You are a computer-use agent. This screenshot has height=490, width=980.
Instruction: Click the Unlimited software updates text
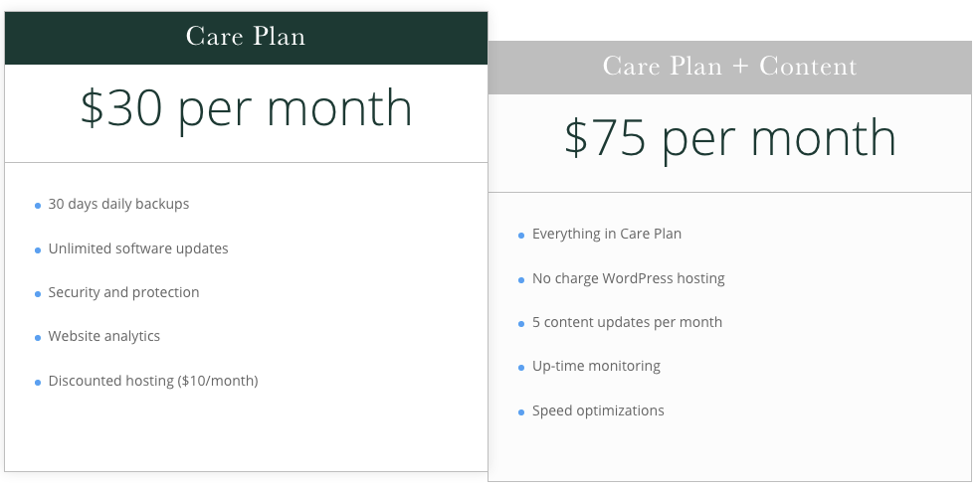click(x=138, y=248)
